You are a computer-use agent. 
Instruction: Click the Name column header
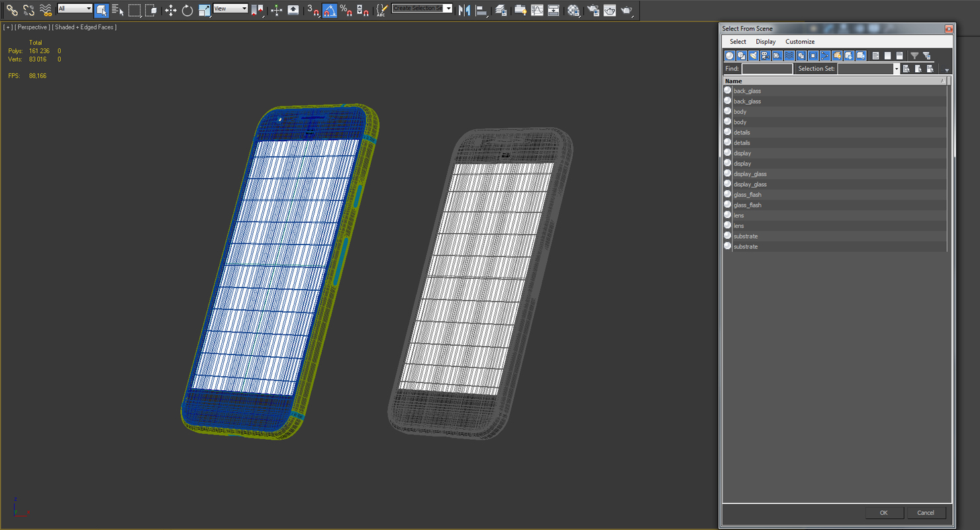click(x=834, y=81)
